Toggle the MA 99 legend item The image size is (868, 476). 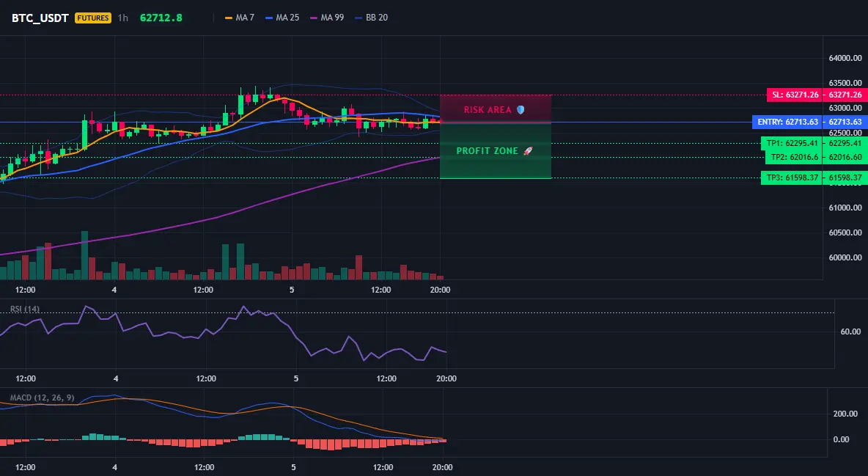click(327, 18)
